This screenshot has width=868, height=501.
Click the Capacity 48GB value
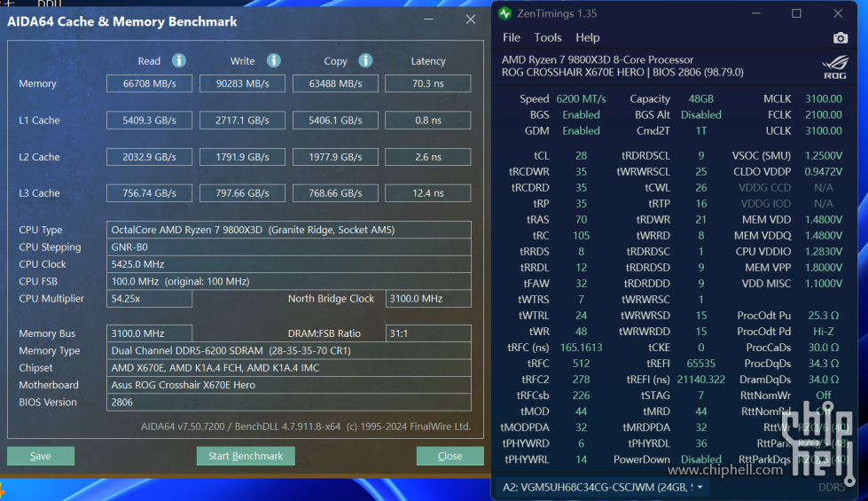tap(700, 99)
